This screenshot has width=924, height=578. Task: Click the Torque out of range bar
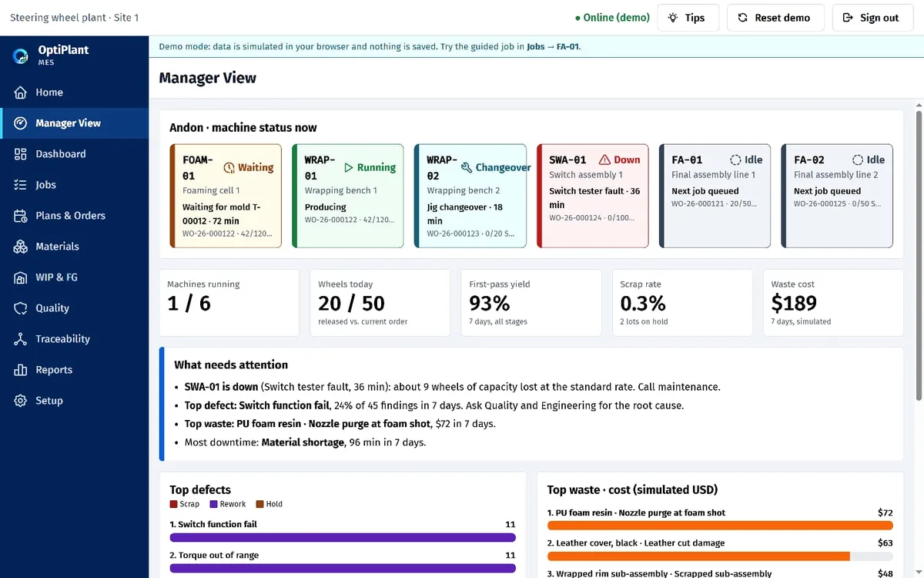343,568
